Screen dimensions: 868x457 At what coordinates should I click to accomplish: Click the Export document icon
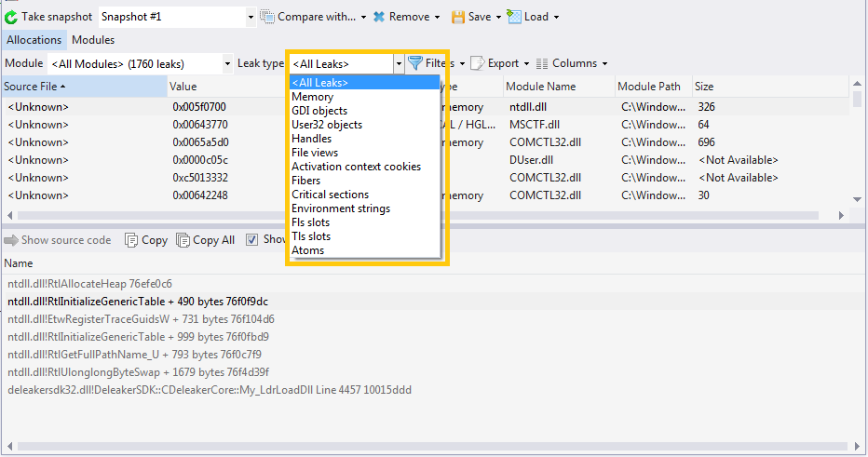point(477,63)
